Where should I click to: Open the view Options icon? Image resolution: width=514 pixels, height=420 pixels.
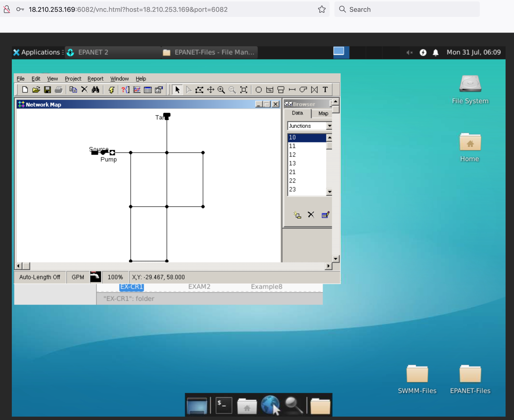tap(159, 90)
